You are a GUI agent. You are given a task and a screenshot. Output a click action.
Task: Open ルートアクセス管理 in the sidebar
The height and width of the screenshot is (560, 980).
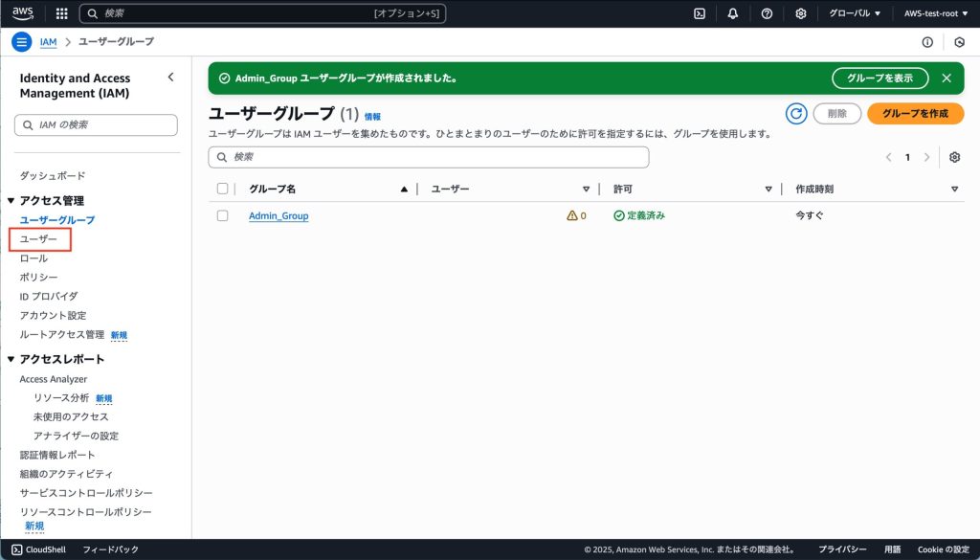[62, 334]
